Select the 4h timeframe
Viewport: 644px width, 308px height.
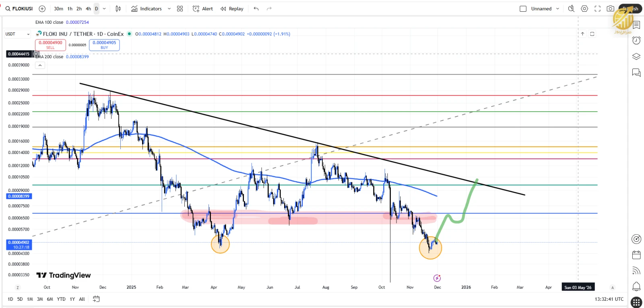[x=88, y=8]
